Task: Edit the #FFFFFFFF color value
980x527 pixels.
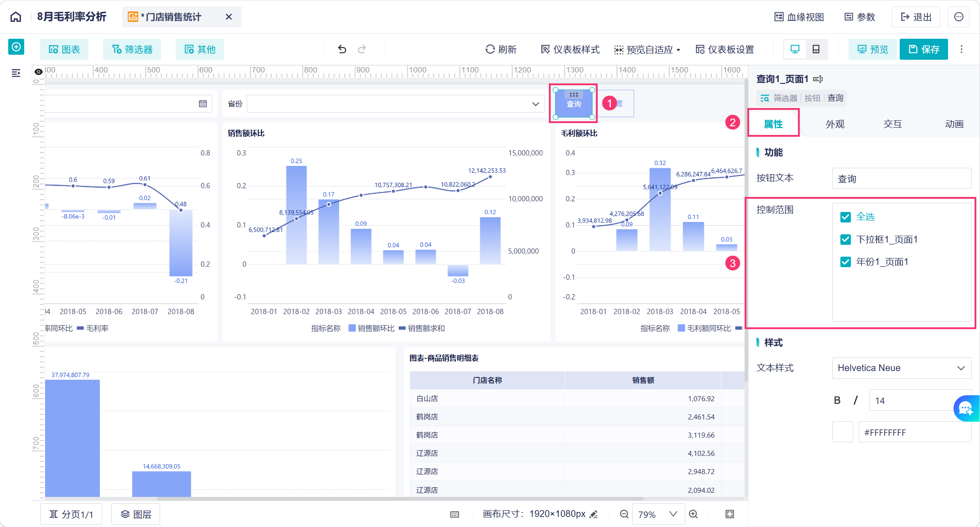Action: [x=915, y=432]
